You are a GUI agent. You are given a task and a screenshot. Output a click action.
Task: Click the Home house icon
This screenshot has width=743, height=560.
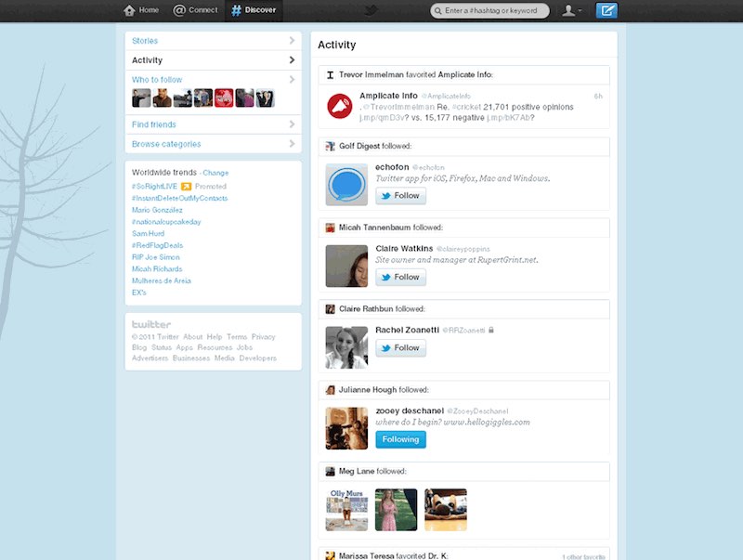click(x=129, y=10)
